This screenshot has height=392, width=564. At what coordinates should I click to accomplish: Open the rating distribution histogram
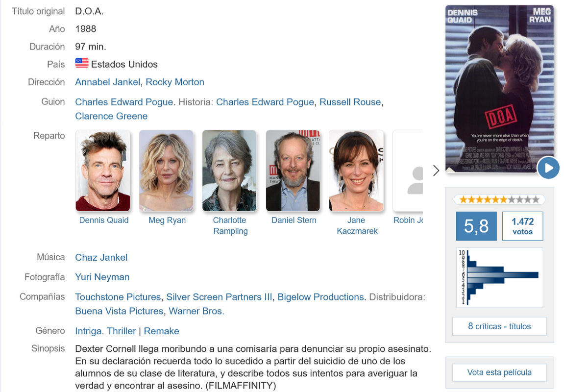[x=499, y=277]
